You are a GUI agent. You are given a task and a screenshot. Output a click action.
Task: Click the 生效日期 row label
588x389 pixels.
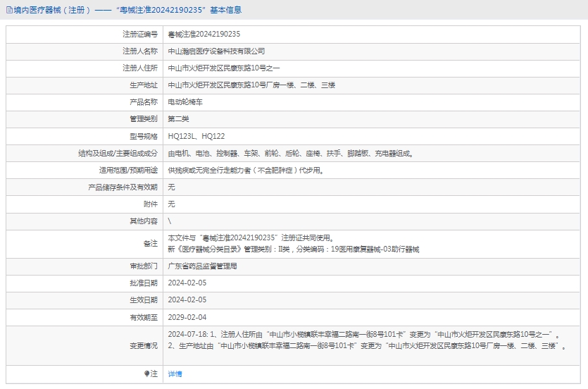coord(143,300)
